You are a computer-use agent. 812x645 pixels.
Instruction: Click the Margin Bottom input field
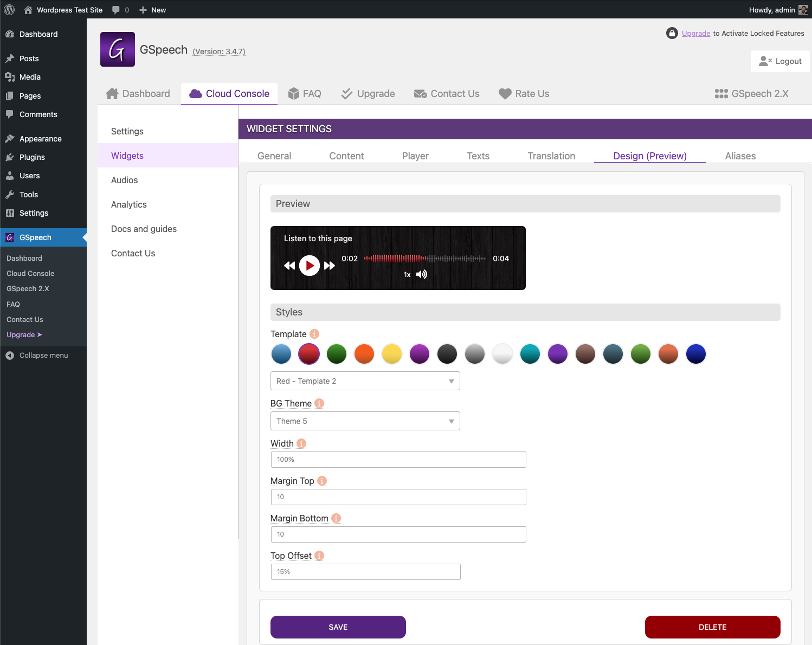pyautogui.click(x=398, y=534)
